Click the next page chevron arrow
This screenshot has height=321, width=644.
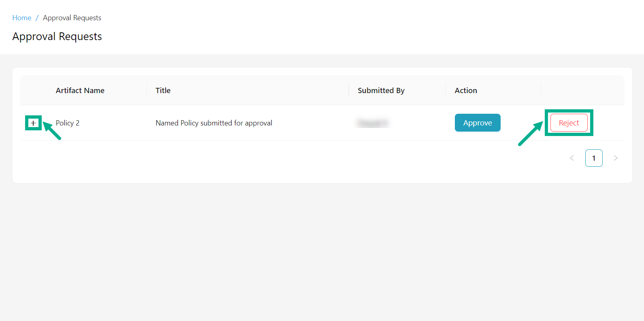tap(616, 158)
